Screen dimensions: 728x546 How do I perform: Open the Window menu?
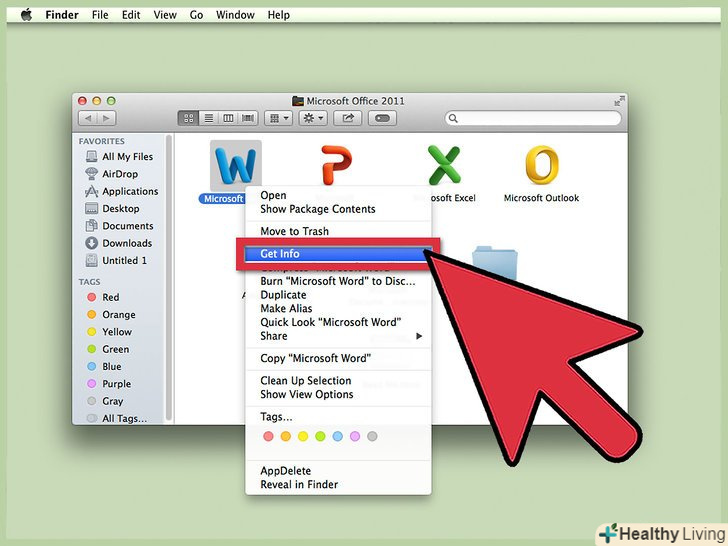235,15
